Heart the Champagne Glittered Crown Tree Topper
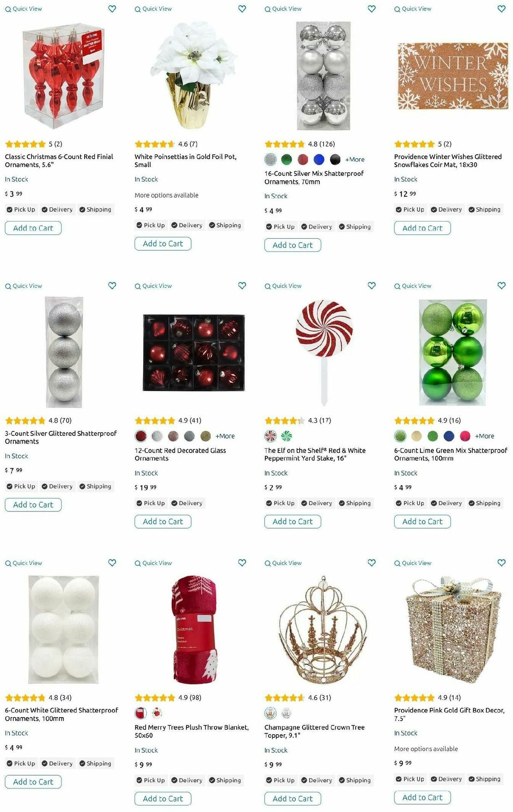This screenshot has height=812, width=513. [x=371, y=563]
